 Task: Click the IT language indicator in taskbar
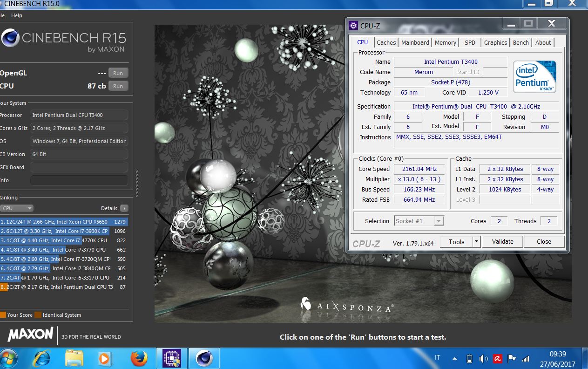tap(437, 358)
